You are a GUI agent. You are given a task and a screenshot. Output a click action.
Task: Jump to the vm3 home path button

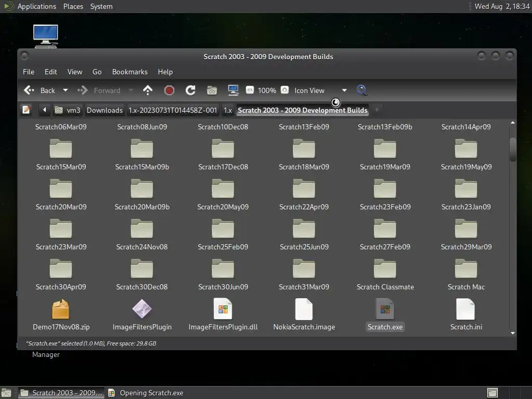68,110
